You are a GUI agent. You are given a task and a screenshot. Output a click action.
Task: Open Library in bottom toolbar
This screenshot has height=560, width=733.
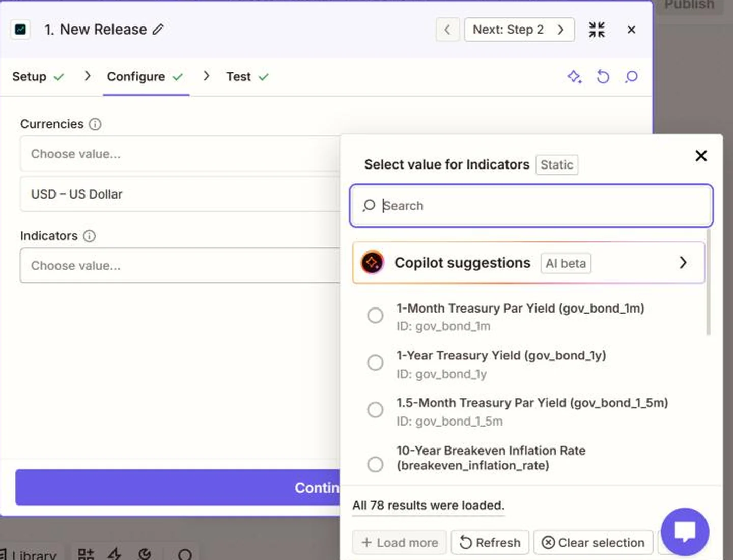tap(28, 555)
